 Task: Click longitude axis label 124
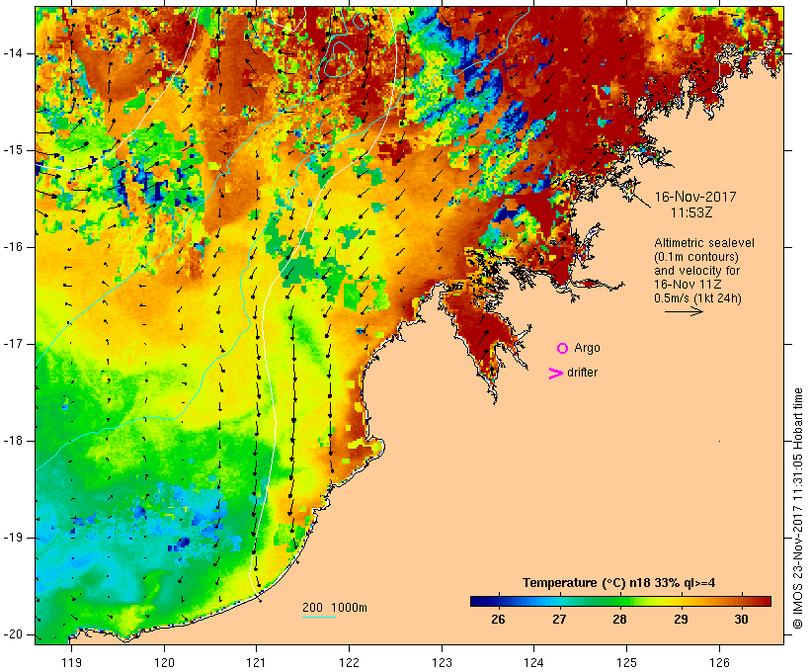point(534,662)
